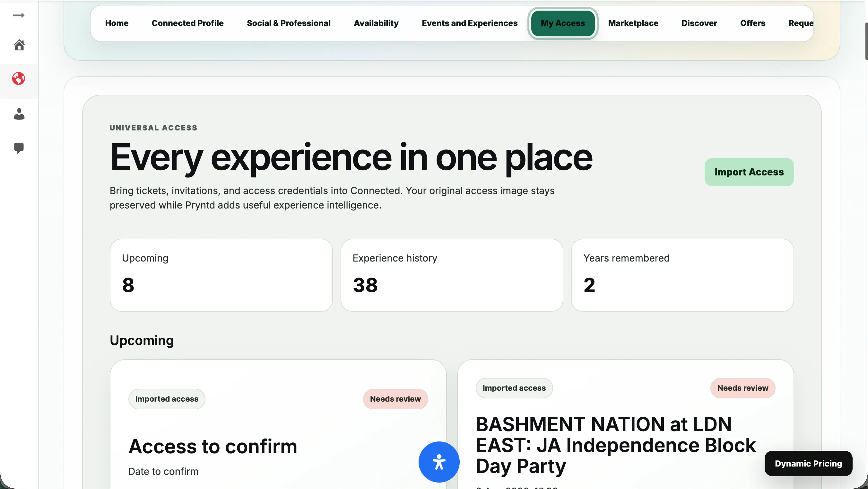This screenshot has height=489, width=868.
Task: Click the UNIVERSAL ACCESS label
Action: point(153,128)
